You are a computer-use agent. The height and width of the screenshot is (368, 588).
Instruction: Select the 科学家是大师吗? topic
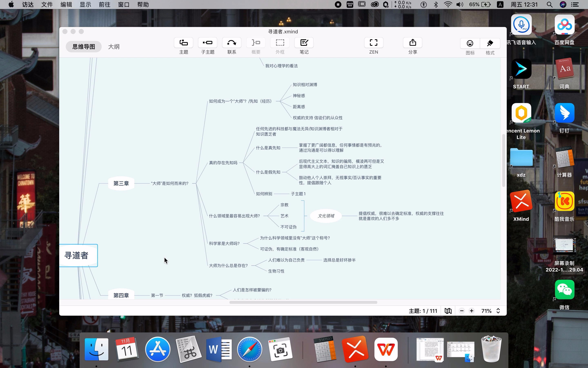coord(224,243)
